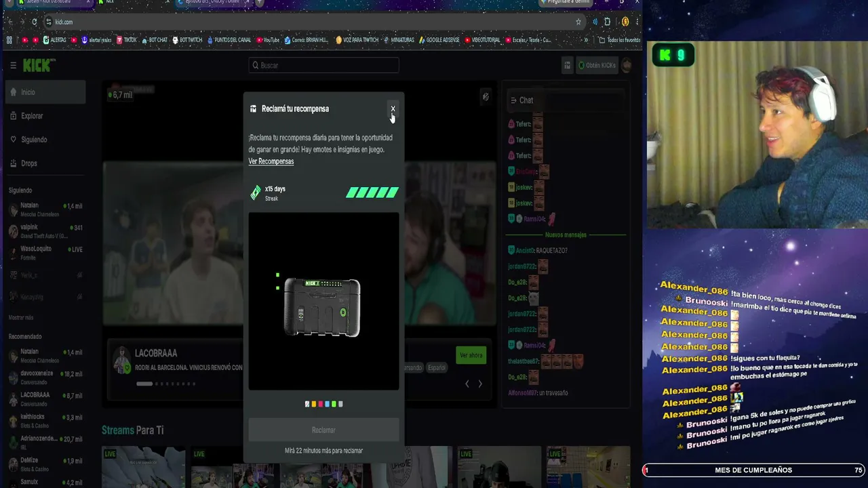Open recommended channel DeMize

click(x=45, y=464)
